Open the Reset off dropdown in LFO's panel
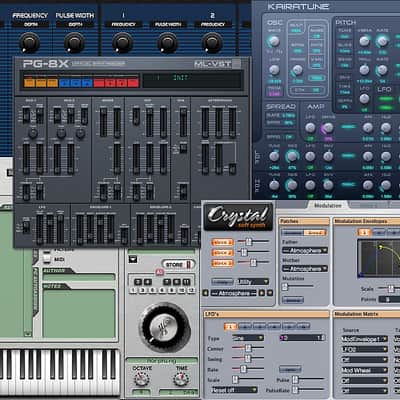 [x=234, y=390]
